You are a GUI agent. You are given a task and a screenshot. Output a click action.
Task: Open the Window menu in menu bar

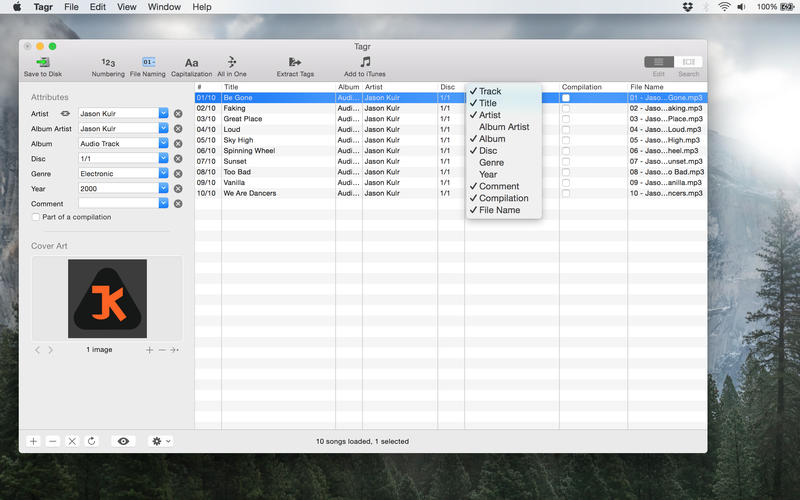click(x=164, y=7)
